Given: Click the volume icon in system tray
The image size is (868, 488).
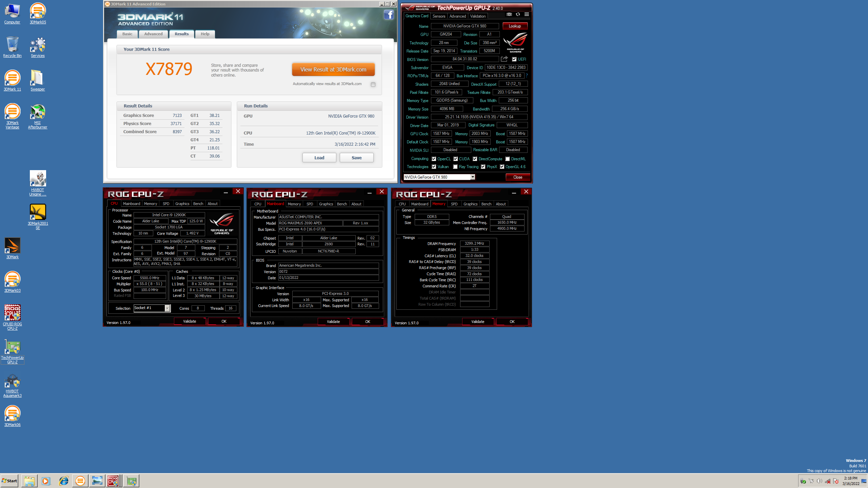Looking at the screenshot, I should tap(820, 481).
